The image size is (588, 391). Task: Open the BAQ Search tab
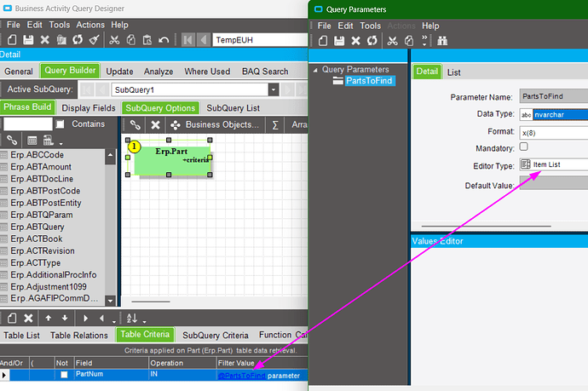[265, 72]
